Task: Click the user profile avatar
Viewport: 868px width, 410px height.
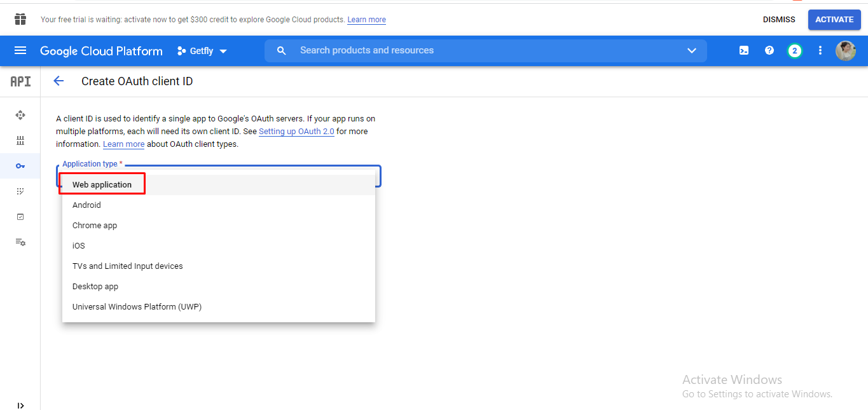Action: pos(845,51)
